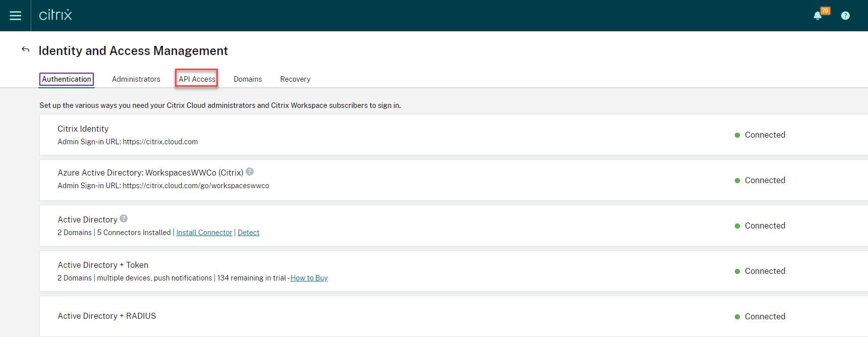Open the notifications bell
The height and width of the screenshot is (337, 868).
pyautogui.click(x=817, y=16)
